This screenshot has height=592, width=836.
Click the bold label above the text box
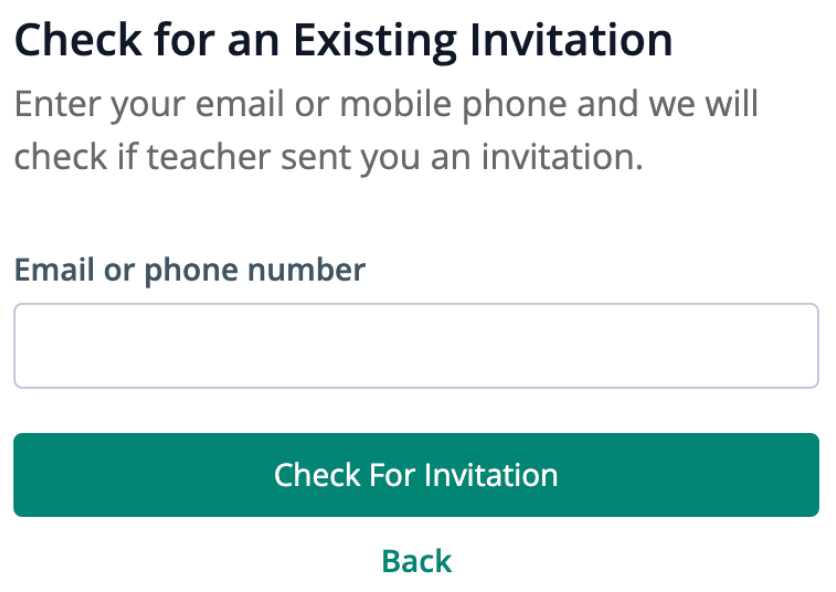point(189,270)
